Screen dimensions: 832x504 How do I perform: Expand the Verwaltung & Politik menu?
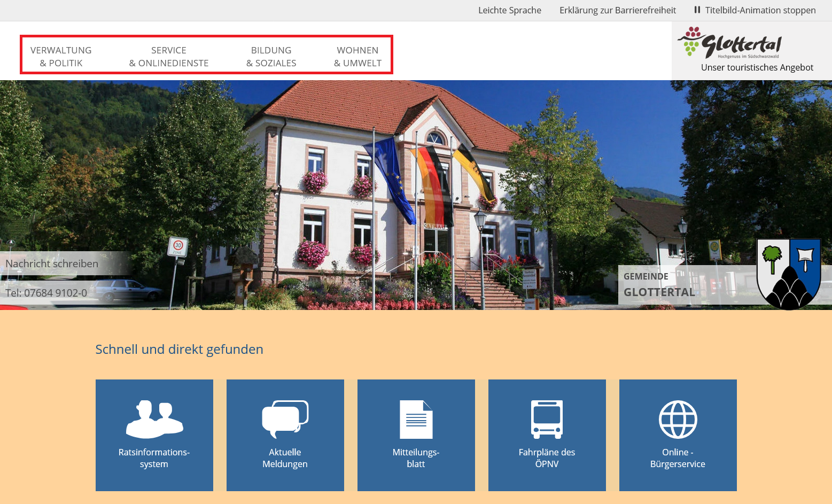point(61,57)
